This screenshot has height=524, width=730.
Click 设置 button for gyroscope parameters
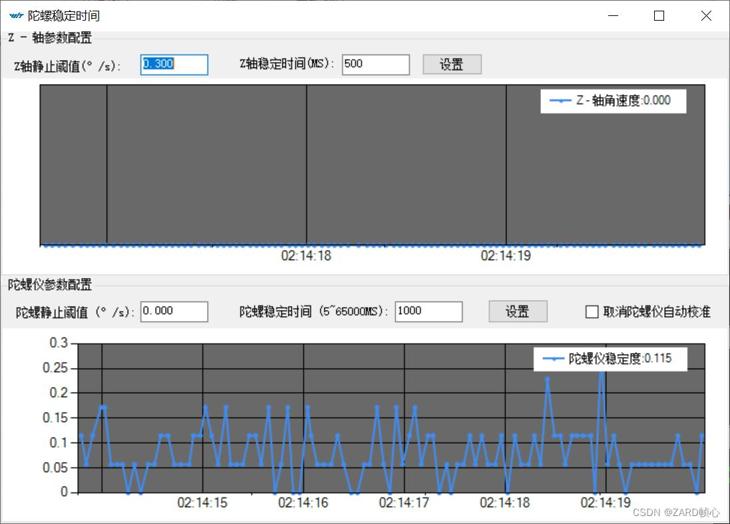[518, 311]
